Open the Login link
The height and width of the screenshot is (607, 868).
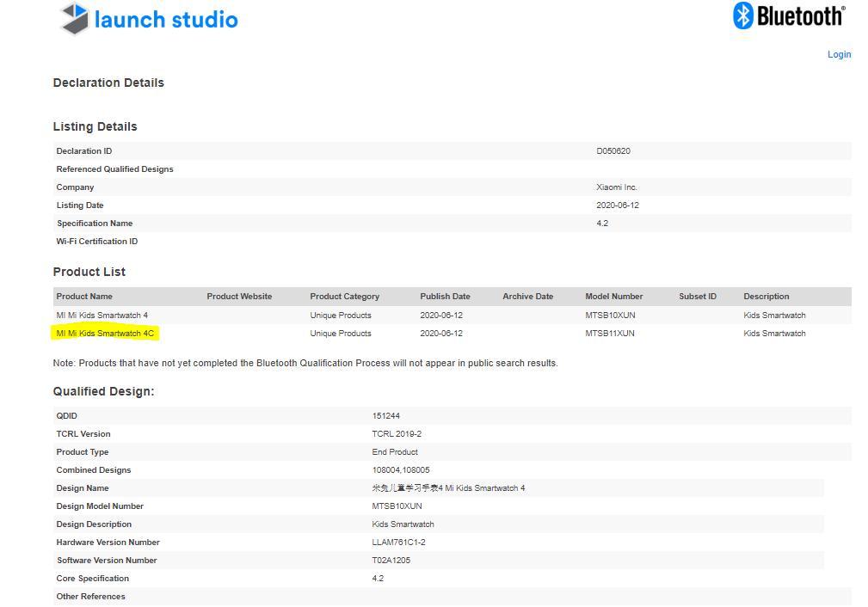click(839, 54)
